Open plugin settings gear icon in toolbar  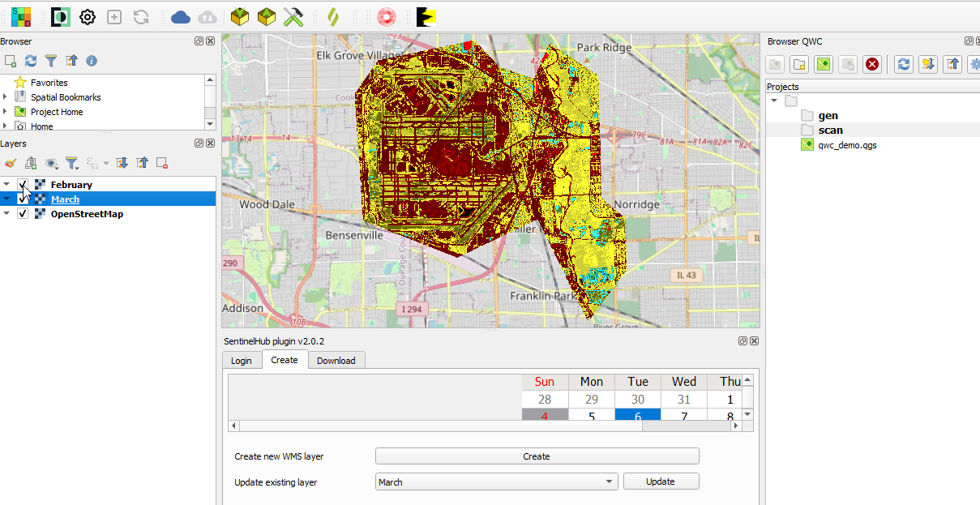(88, 16)
